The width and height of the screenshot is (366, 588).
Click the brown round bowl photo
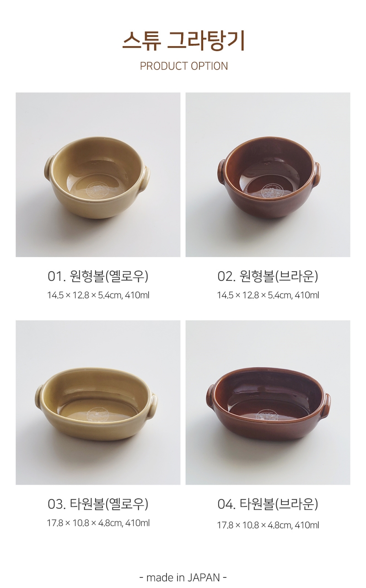tap(268, 175)
